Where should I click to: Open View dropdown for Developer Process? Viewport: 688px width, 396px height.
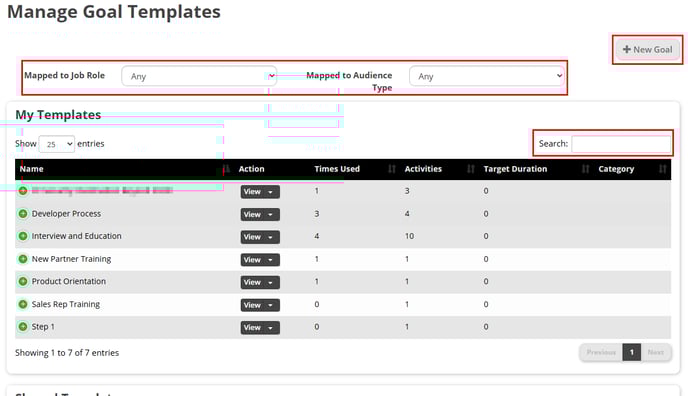pos(260,214)
